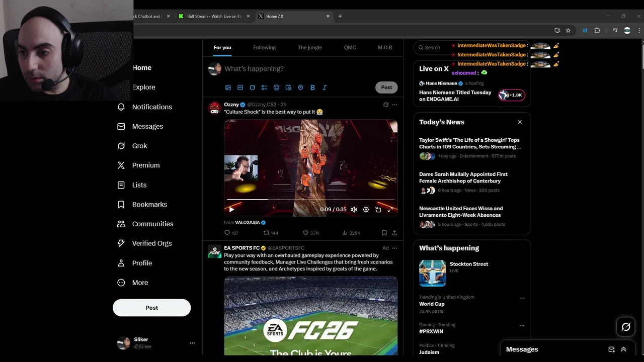
Task: Reply to Ozzny's post with 127 comments
Action: click(231, 233)
